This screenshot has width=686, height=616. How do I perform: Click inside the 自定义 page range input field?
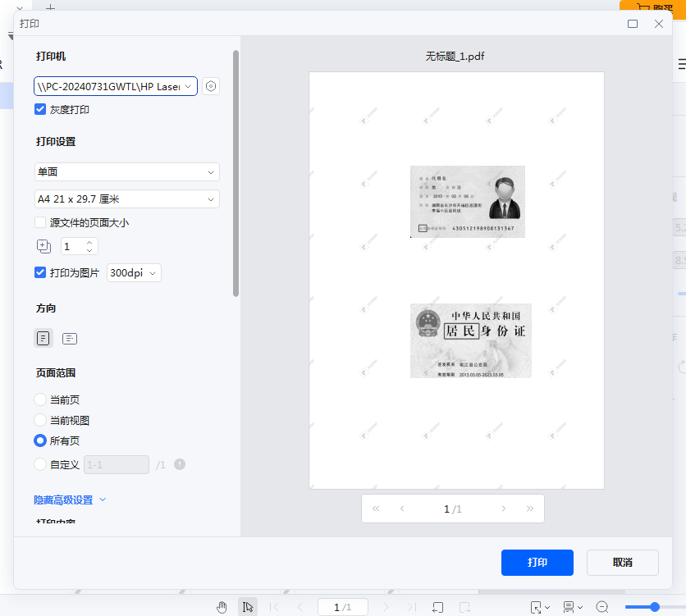click(116, 463)
